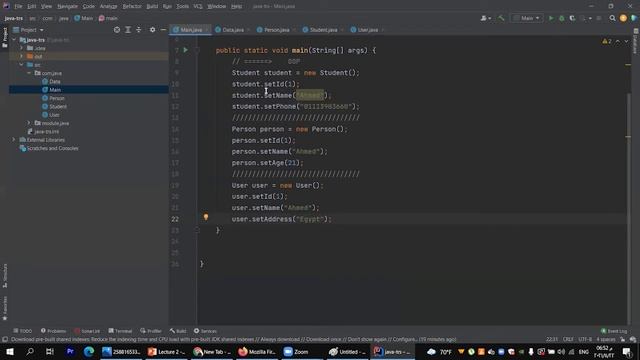Collapse the java-trs project root node
The image size is (640, 360).
coord(14,40)
